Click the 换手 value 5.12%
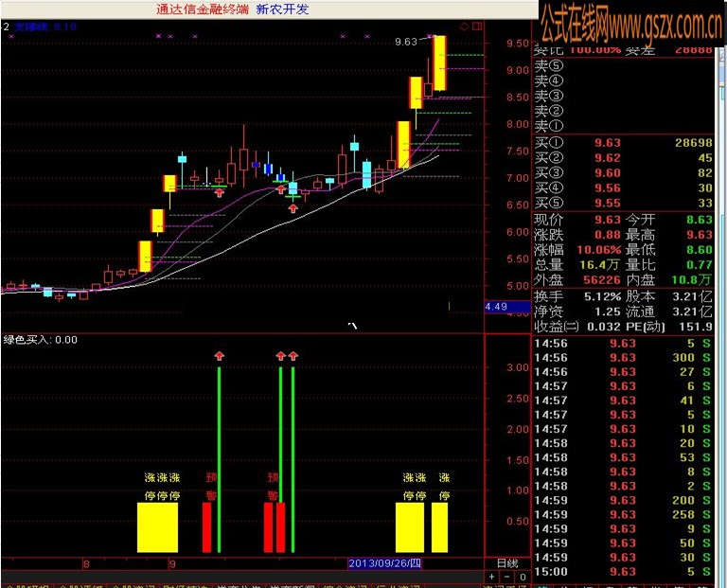 [x=602, y=296]
